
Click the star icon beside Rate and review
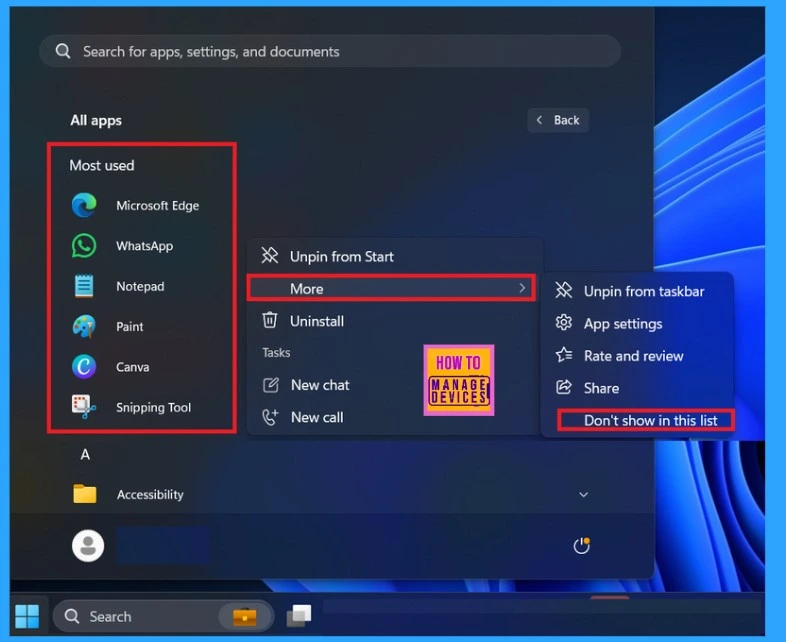coord(564,355)
